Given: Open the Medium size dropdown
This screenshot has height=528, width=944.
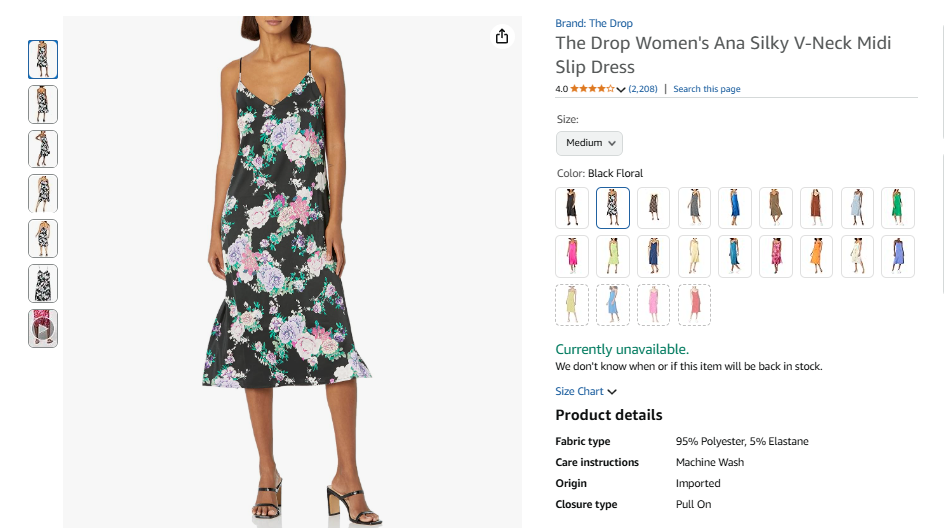Looking at the screenshot, I should click(x=589, y=143).
